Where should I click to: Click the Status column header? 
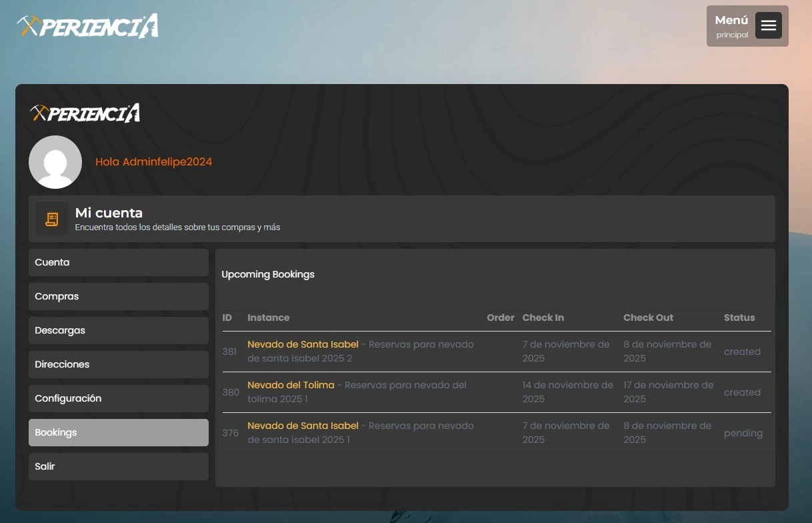[x=739, y=318]
